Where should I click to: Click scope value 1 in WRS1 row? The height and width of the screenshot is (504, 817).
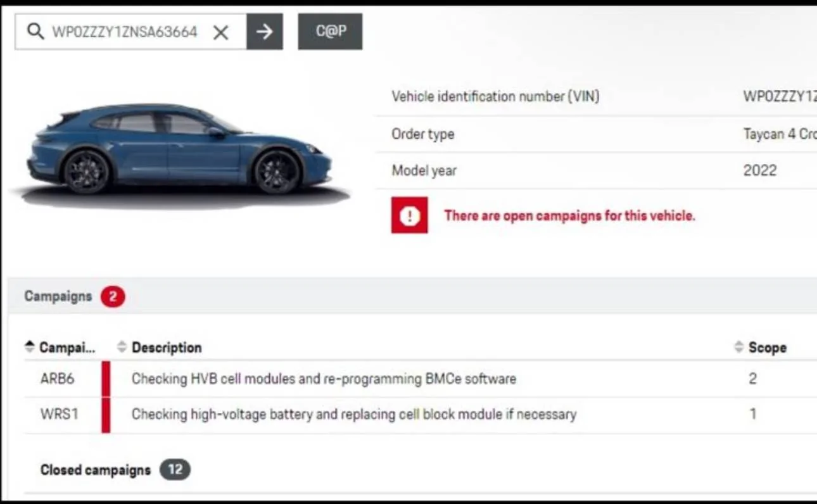tap(752, 414)
